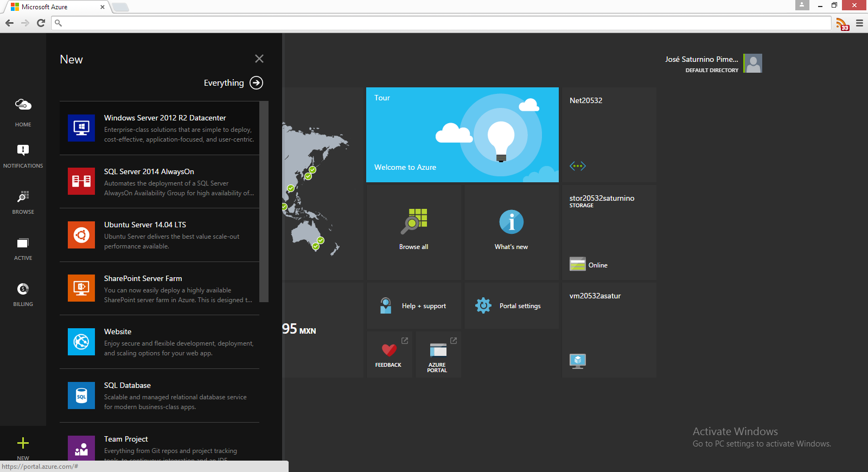868x472 pixels.
Task: Open the Billing icon in sidebar
Action: click(x=23, y=289)
